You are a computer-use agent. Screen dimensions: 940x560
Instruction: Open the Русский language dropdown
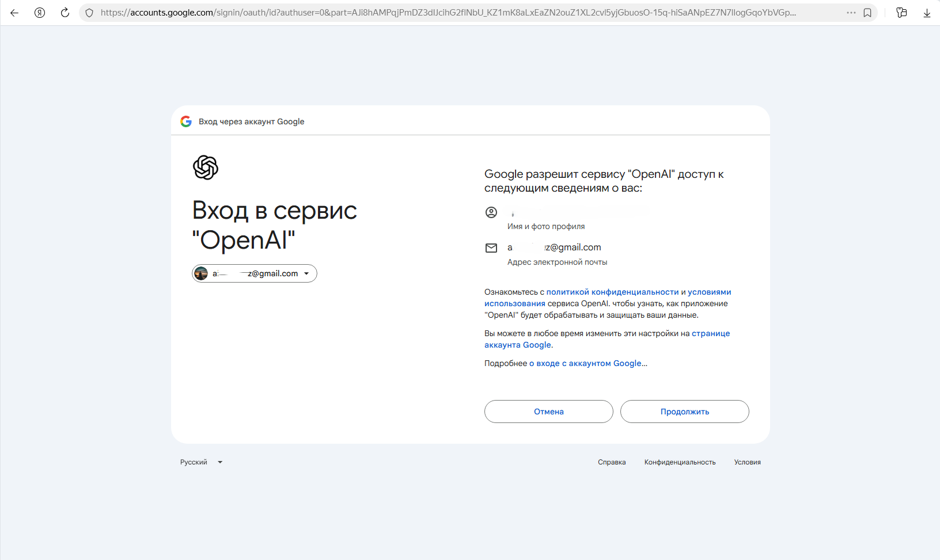[x=201, y=462]
